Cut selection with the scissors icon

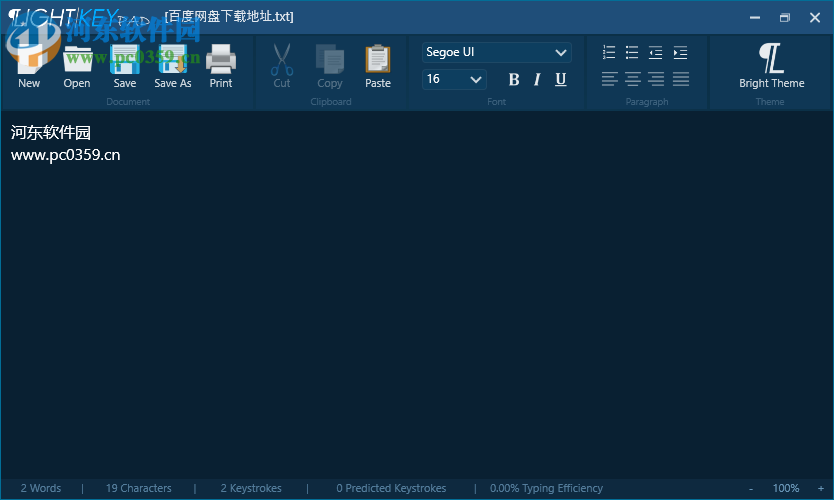(282, 66)
